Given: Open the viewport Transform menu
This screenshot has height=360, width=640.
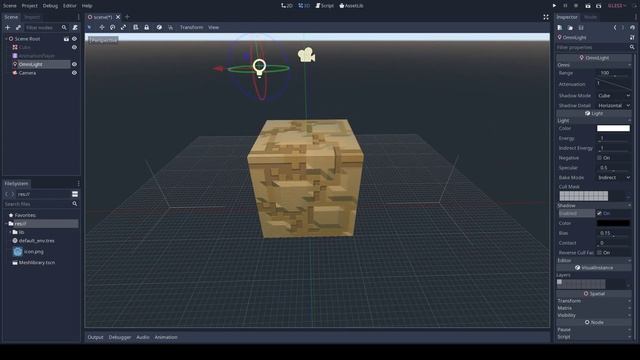Looking at the screenshot, I should click(191, 27).
